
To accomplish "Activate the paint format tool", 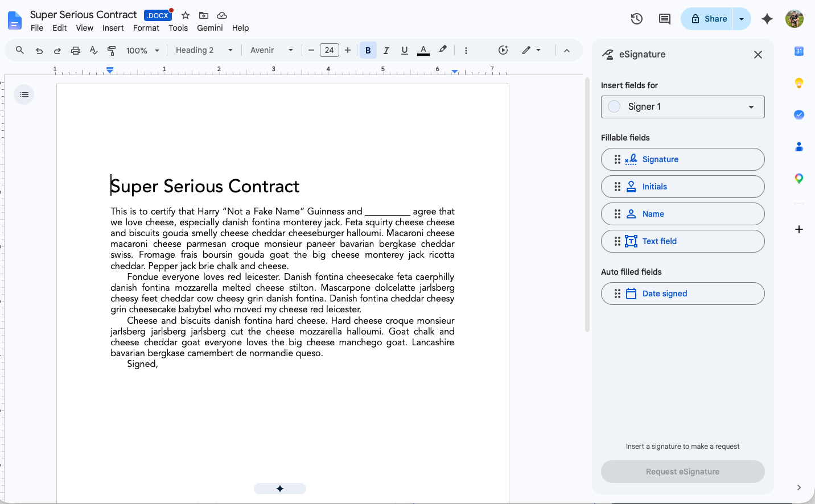I will pyautogui.click(x=112, y=50).
